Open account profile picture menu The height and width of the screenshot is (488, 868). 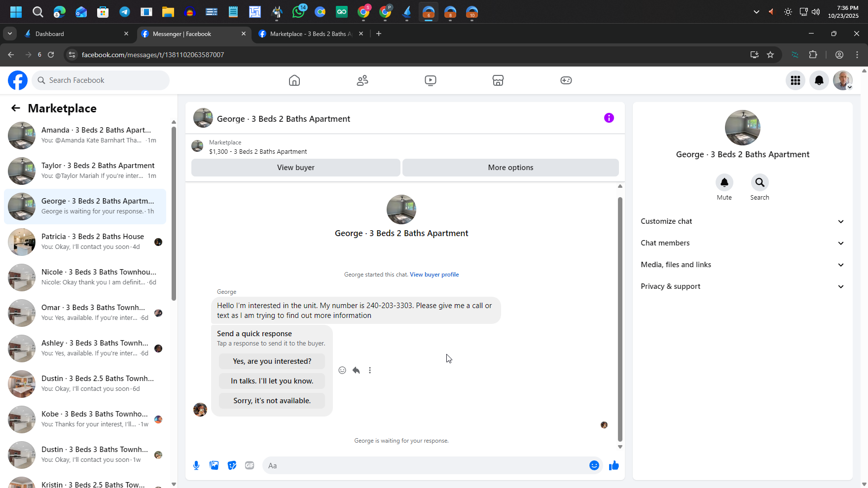coord(843,80)
